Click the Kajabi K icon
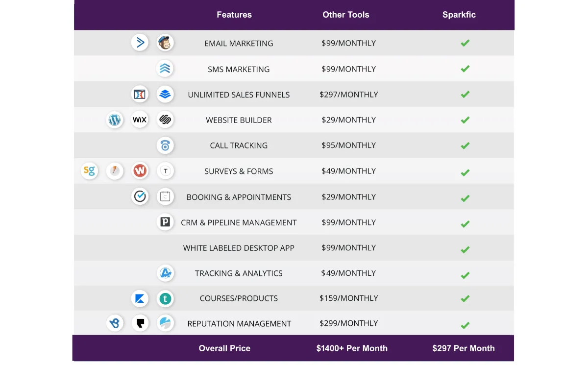 pos(140,298)
